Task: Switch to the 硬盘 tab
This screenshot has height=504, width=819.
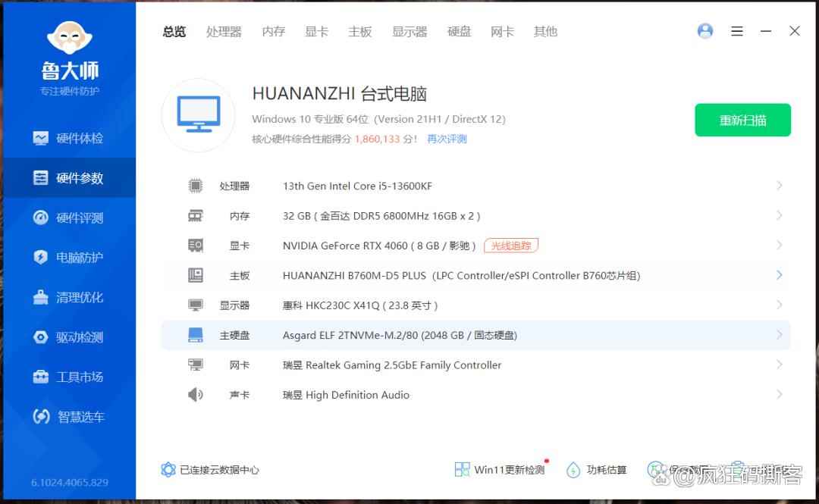Action: (459, 32)
